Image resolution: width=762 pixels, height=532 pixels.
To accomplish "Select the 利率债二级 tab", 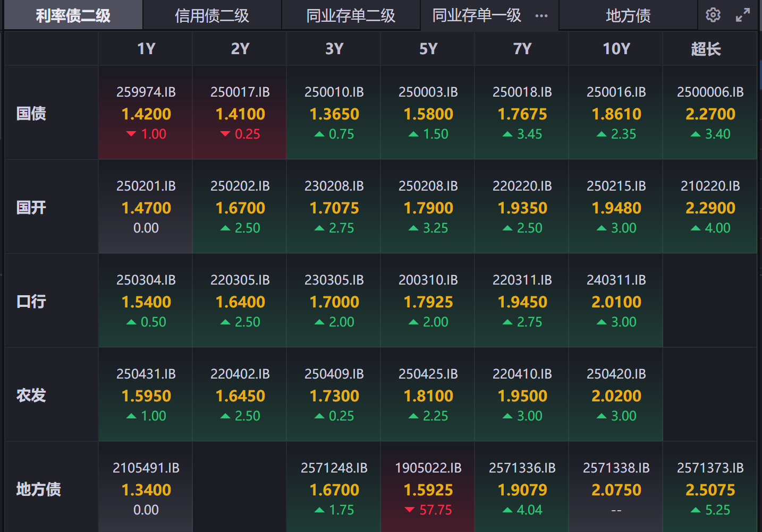I will point(73,15).
